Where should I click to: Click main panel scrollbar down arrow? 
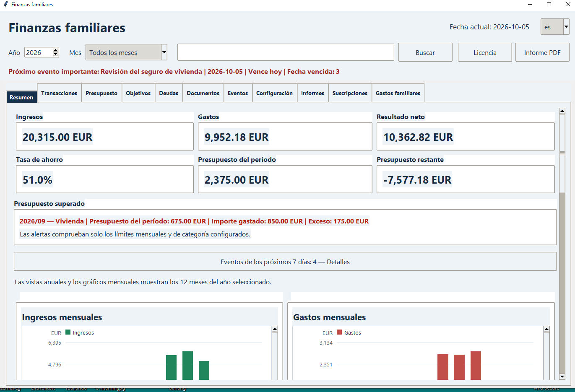[x=562, y=376]
